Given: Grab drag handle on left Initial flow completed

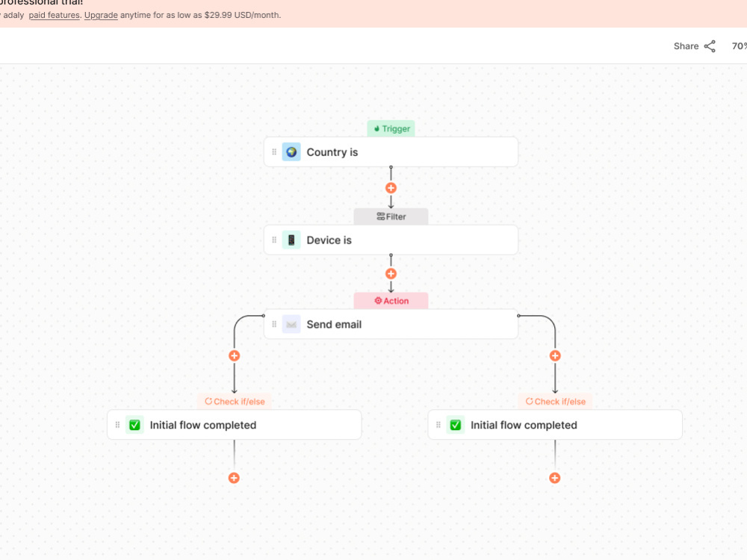Looking at the screenshot, I should tap(117, 425).
